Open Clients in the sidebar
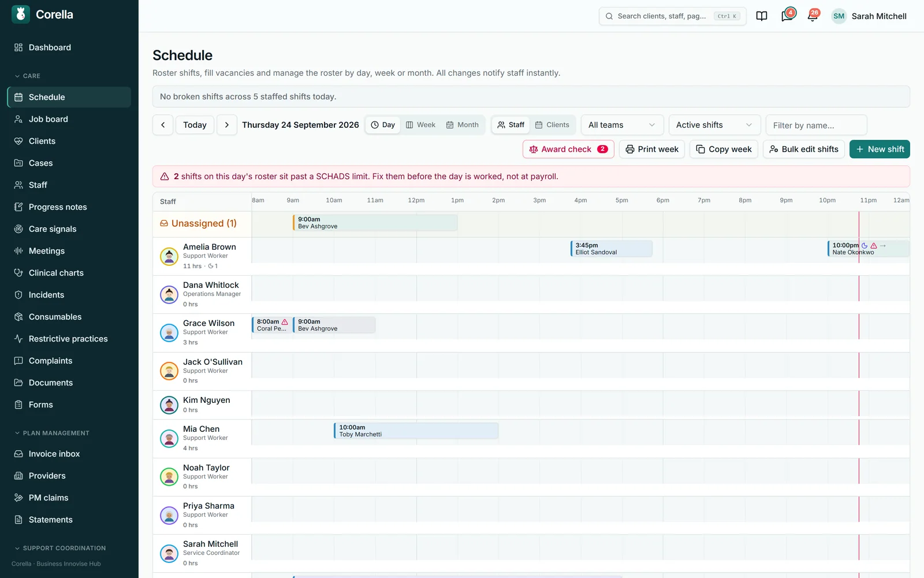The height and width of the screenshot is (578, 924). [69, 141]
